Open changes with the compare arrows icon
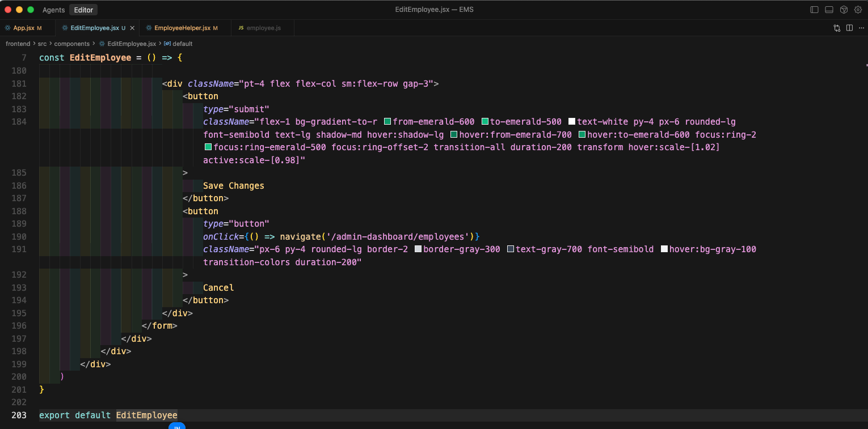 [837, 28]
